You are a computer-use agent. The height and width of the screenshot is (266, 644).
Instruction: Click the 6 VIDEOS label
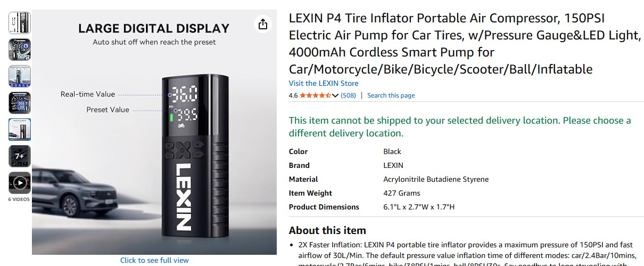click(x=19, y=199)
